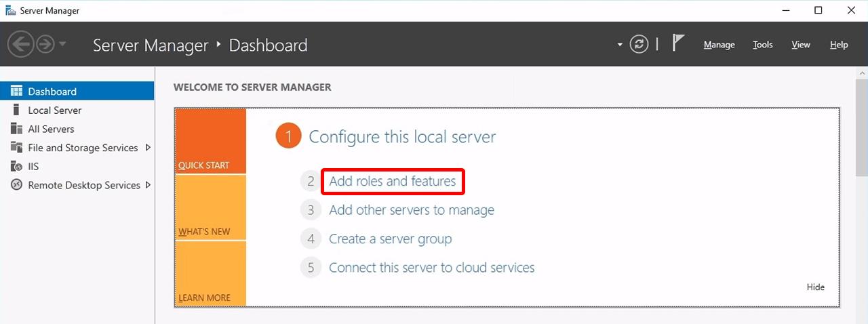Click the back navigation arrow
Image resolution: width=868 pixels, height=324 pixels.
point(20,45)
